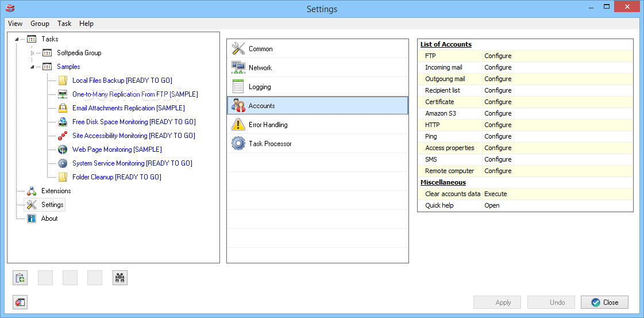Click the Local Files Backup folder icon
644x318 pixels.
[x=63, y=81]
